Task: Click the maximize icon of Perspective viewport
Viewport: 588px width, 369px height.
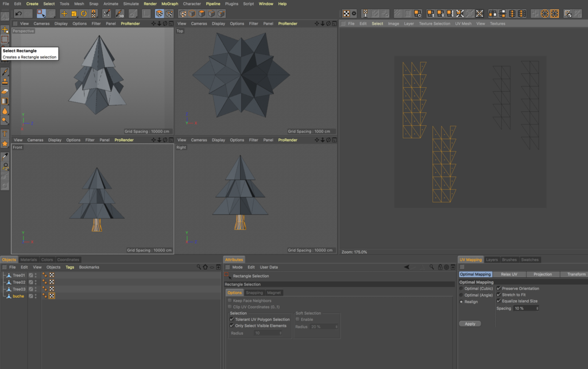Action: pyautogui.click(x=171, y=24)
